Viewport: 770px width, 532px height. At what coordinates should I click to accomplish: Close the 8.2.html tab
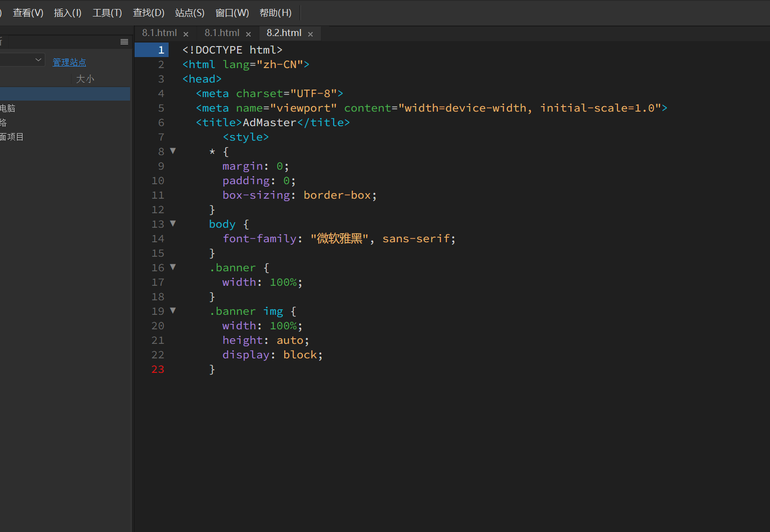(310, 34)
